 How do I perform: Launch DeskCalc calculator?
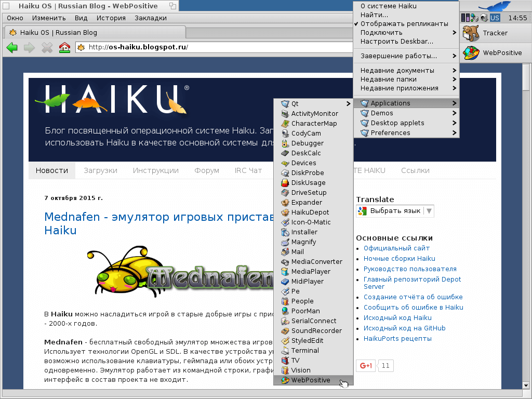313,153
